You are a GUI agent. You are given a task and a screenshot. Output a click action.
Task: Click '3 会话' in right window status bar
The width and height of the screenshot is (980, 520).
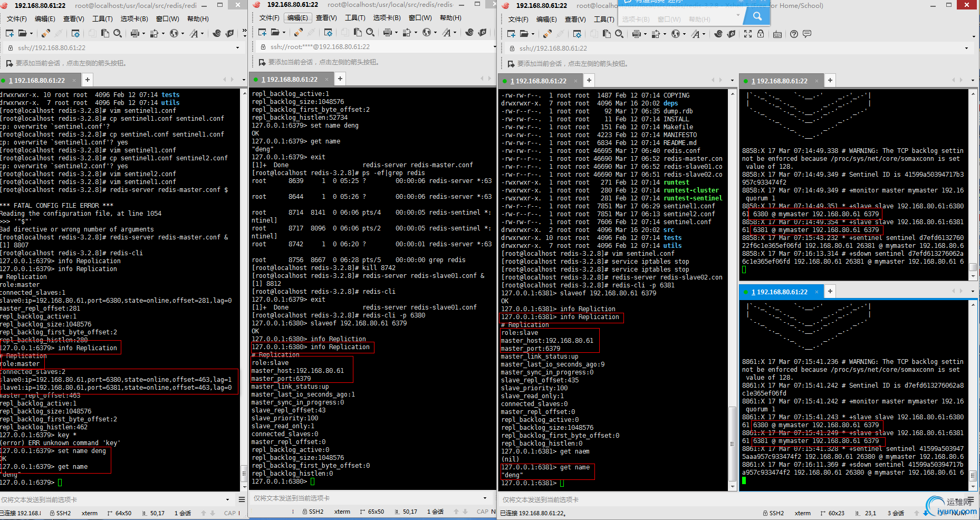(896, 513)
